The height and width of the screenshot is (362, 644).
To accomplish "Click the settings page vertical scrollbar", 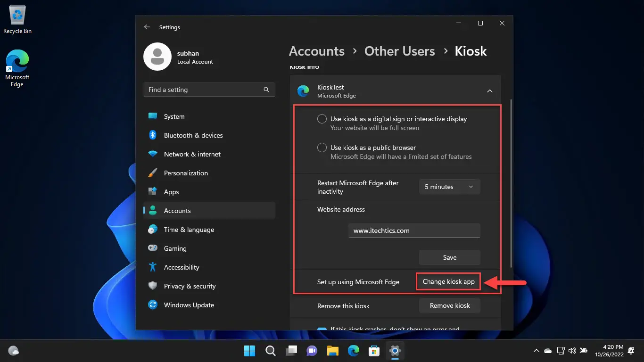I will point(511,184).
